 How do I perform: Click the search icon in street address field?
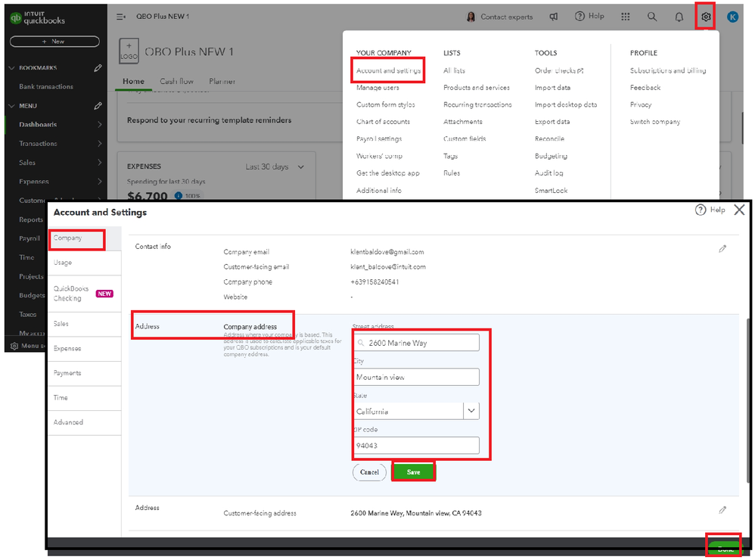pyautogui.click(x=361, y=343)
